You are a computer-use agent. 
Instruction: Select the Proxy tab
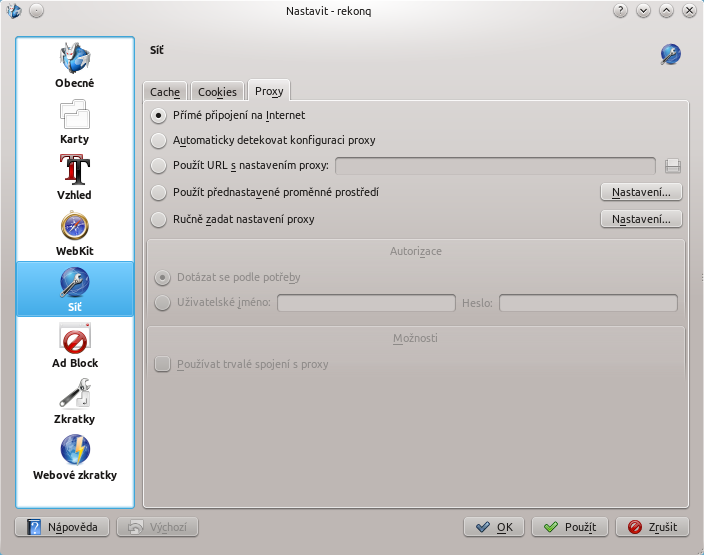[269, 91]
